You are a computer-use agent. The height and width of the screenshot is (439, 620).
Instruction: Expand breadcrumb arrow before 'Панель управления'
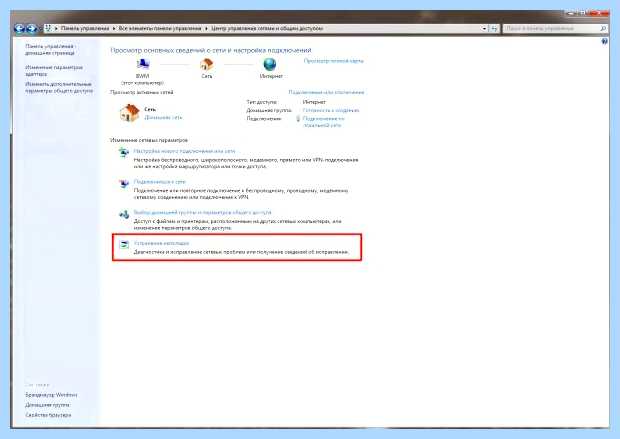56,28
